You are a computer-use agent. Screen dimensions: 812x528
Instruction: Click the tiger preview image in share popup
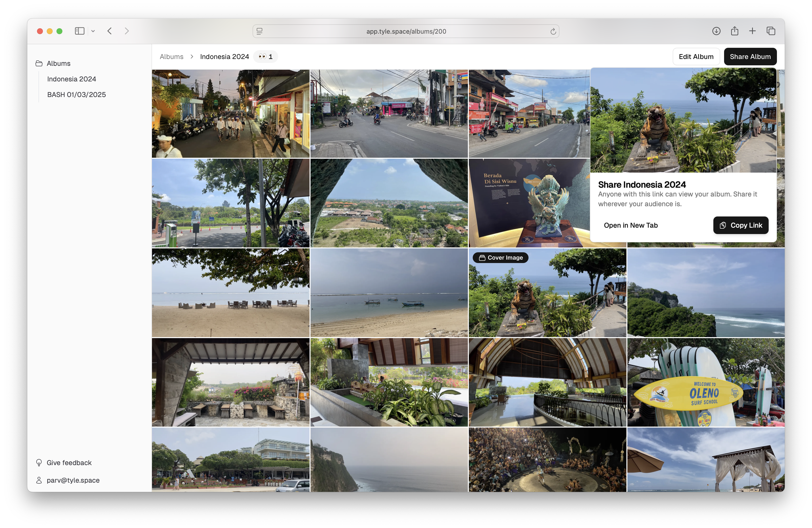point(683,120)
